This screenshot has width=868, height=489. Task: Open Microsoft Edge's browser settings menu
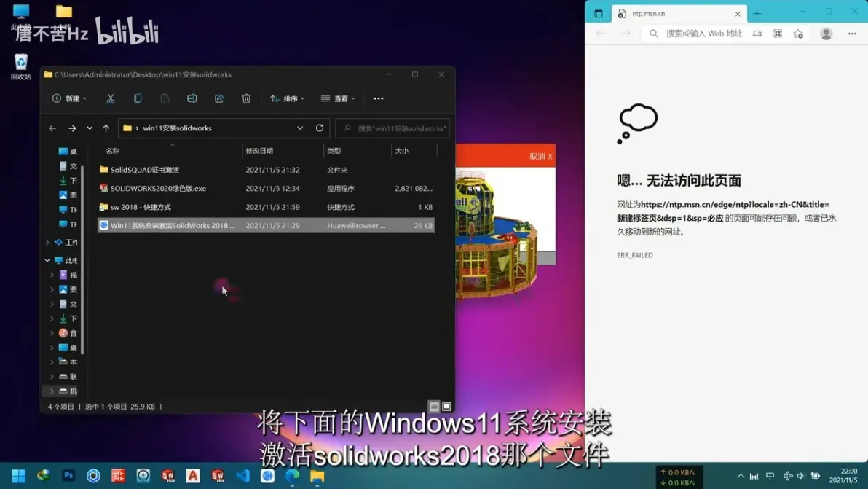pyautogui.click(x=852, y=34)
